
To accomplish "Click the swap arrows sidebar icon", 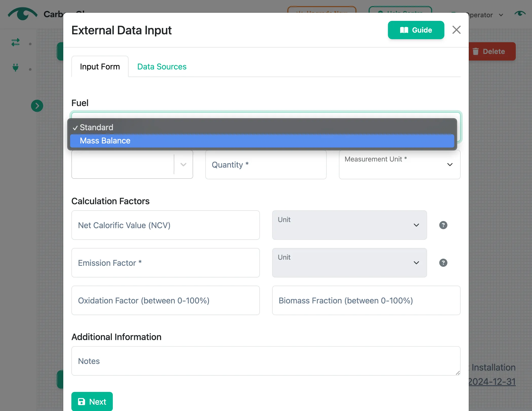I will 15,42.
